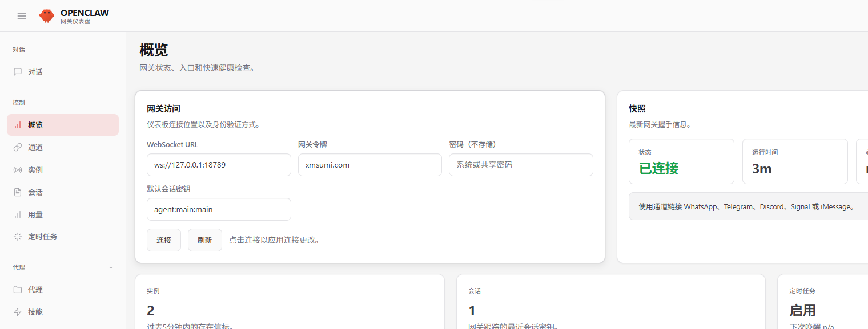Select the 定时任务 spinner icon
Image resolution: width=868 pixels, height=329 pixels.
point(18,237)
